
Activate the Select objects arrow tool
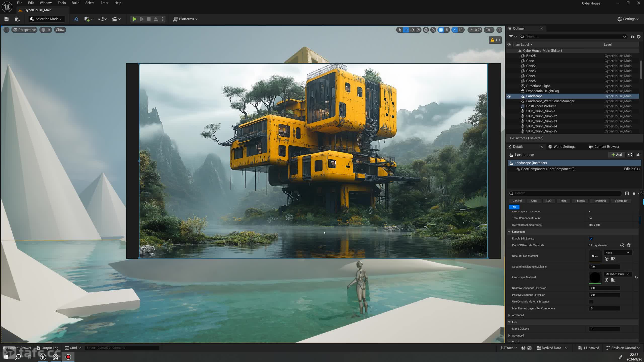click(x=400, y=30)
